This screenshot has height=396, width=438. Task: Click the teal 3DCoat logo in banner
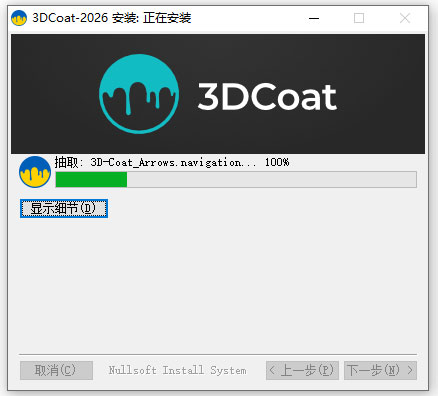point(139,94)
